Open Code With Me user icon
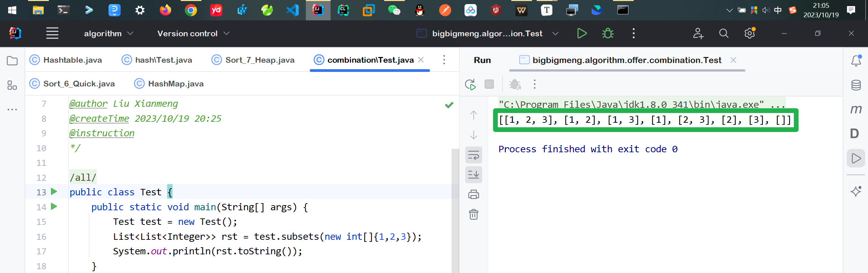868x273 pixels. [x=698, y=33]
